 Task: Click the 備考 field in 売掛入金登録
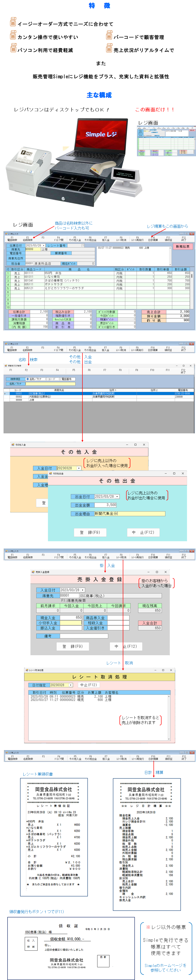pyautogui.click(x=84, y=636)
